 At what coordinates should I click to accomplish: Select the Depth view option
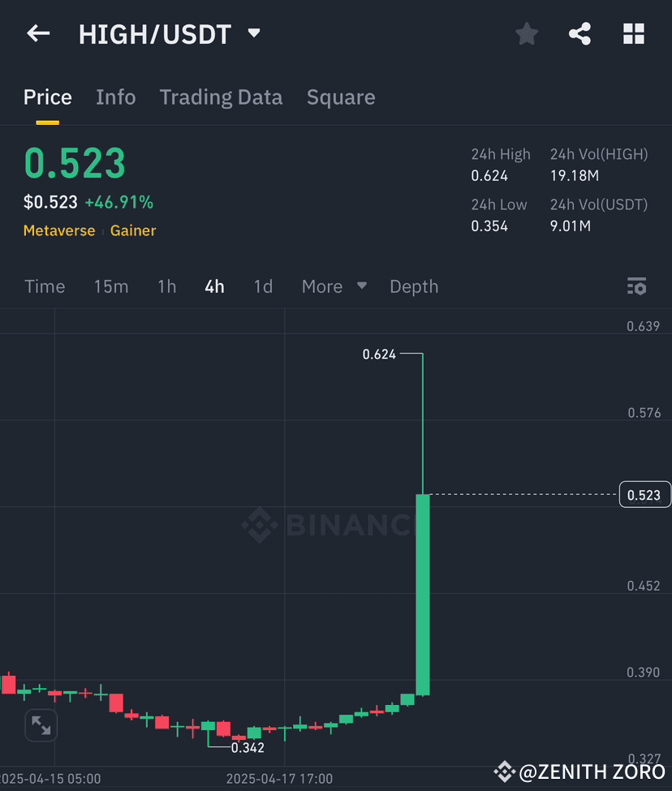tap(414, 286)
